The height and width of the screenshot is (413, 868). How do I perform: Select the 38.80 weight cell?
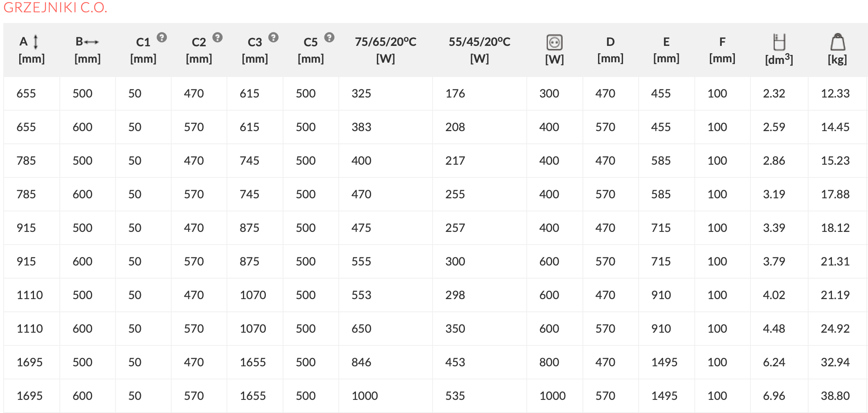(x=835, y=396)
